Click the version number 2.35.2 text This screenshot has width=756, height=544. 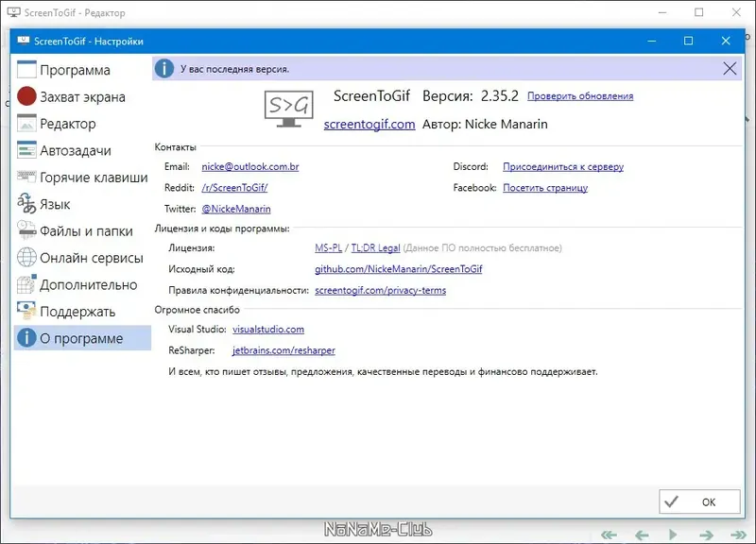tap(500, 96)
